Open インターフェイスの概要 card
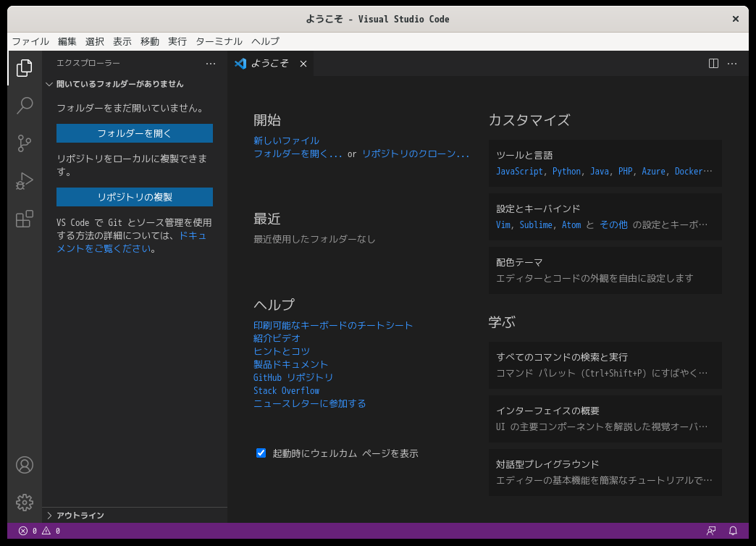 click(x=605, y=419)
